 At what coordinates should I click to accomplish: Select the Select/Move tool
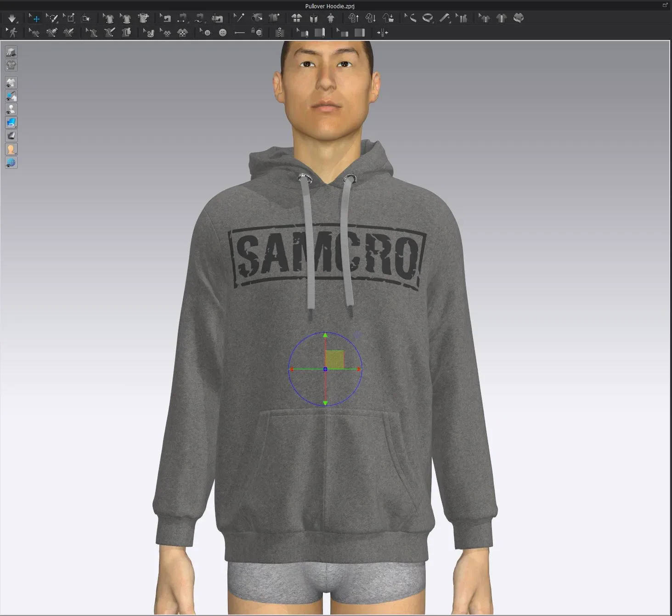(x=35, y=18)
